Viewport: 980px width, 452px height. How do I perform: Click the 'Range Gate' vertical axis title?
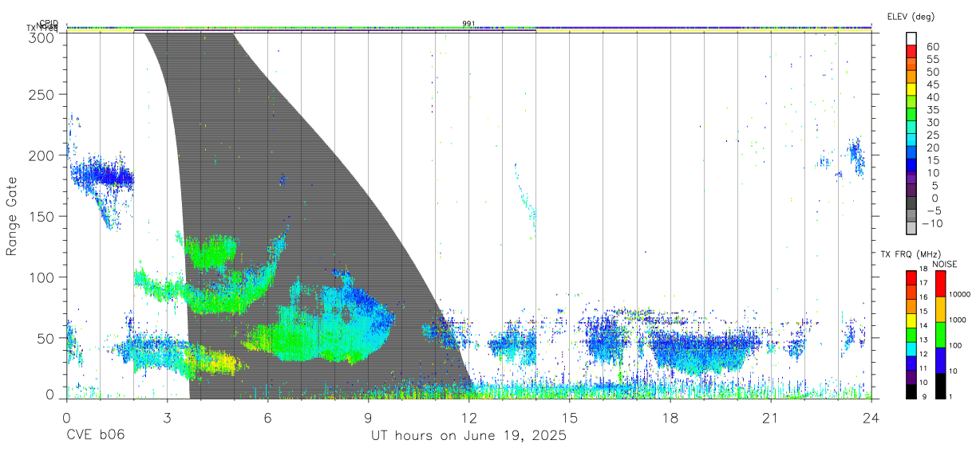click(12, 216)
